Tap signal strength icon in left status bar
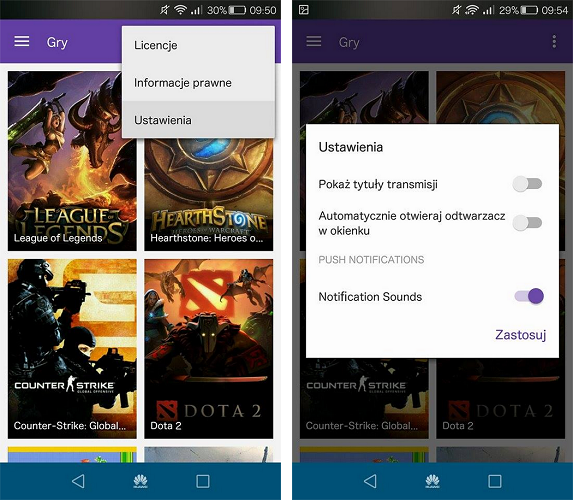The width and height of the screenshot is (573, 500). 196,10
